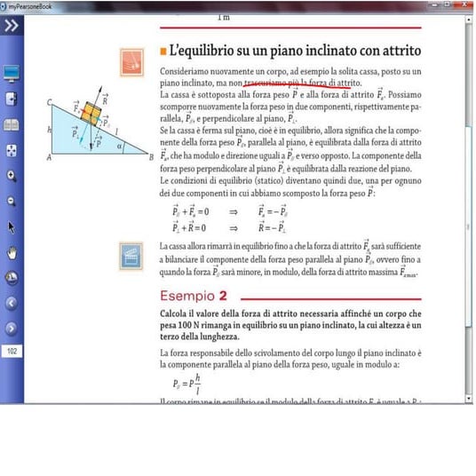Click the scrollbar up arrow
Screen dimensions: 476x476
pos(469,20)
